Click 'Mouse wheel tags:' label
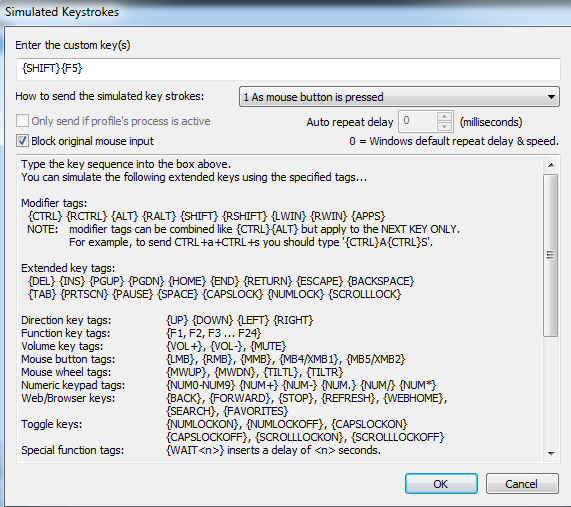The width and height of the screenshot is (571, 507). coord(66,372)
